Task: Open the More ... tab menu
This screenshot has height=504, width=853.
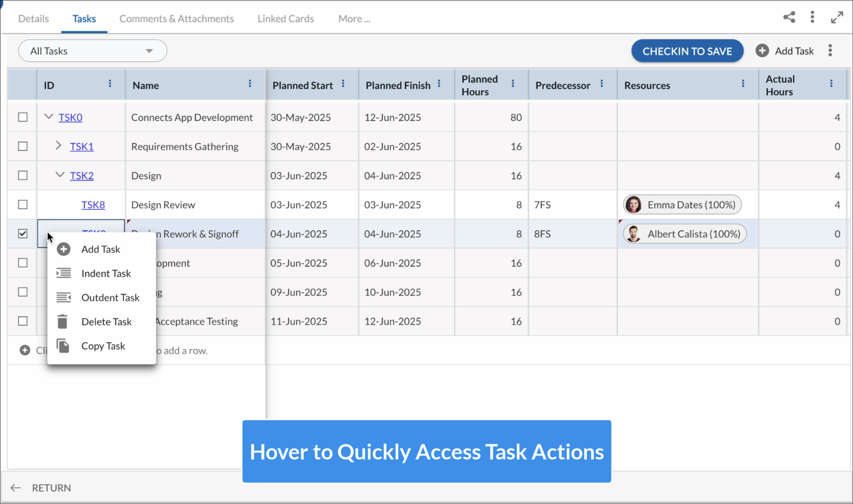Action: (x=354, y=19)
